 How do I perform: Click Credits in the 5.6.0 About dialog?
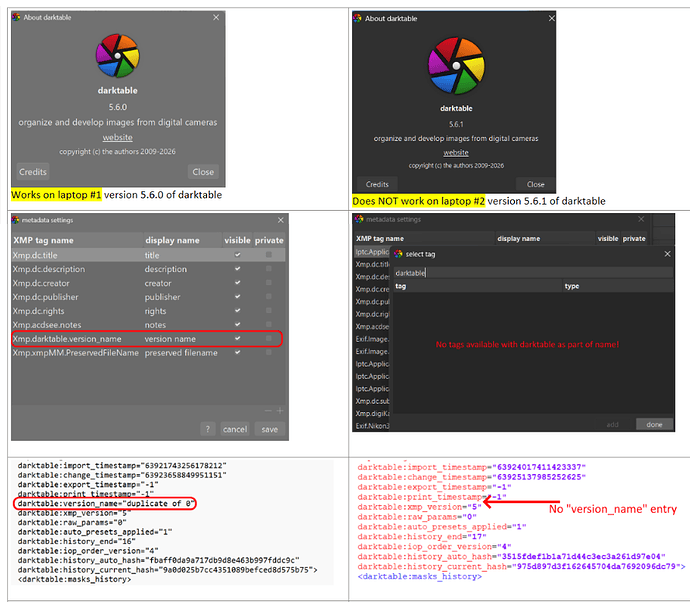click(x=33, y=172)
